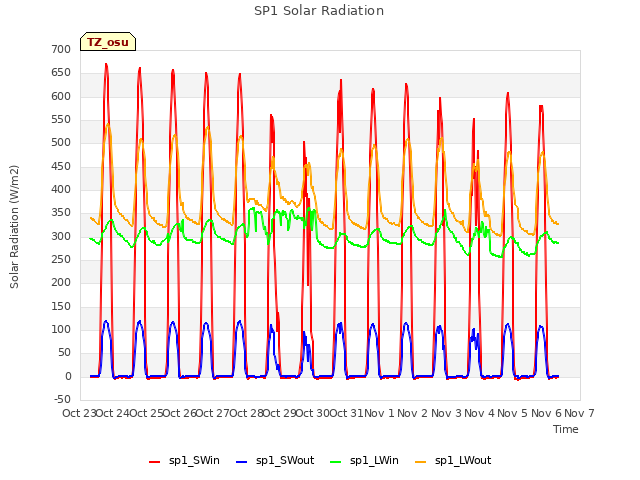The height and width of the screenshot is (480, 640).
Task: Click the red sp1_SWin legend swatch
Action: (155, 462)
